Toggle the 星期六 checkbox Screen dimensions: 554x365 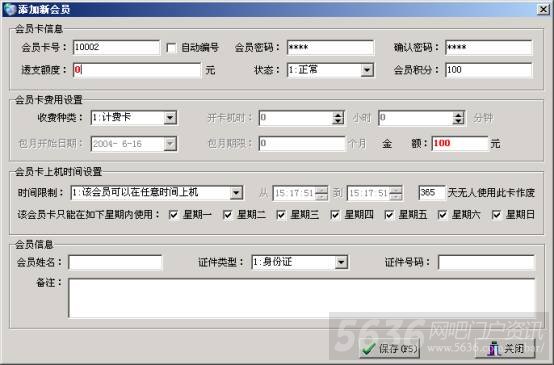[442, 215]
